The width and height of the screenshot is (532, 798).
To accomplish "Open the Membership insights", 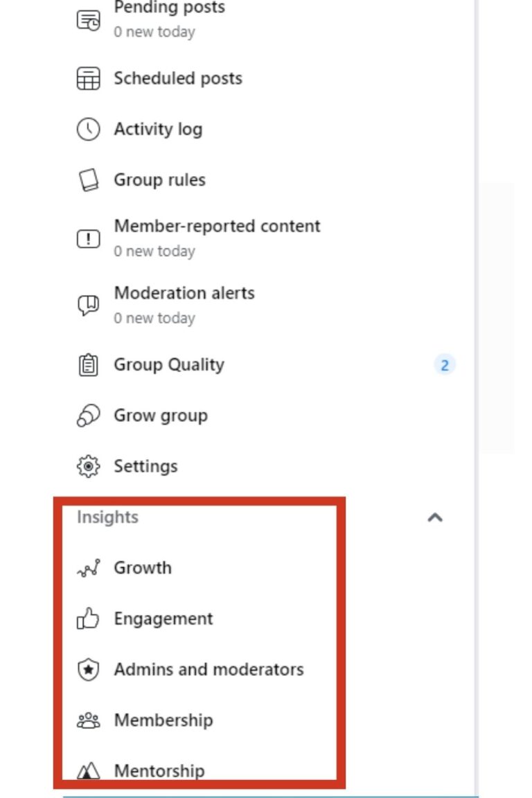I will click(x=163, y=720).
